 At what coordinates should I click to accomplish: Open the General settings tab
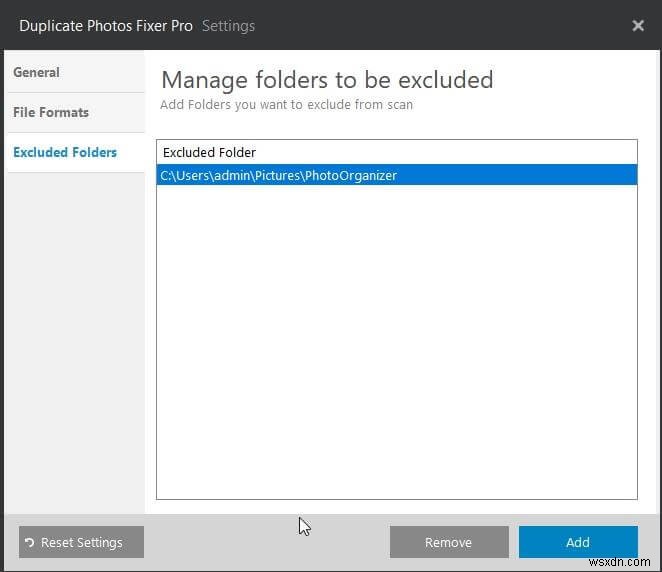(76, 72)
